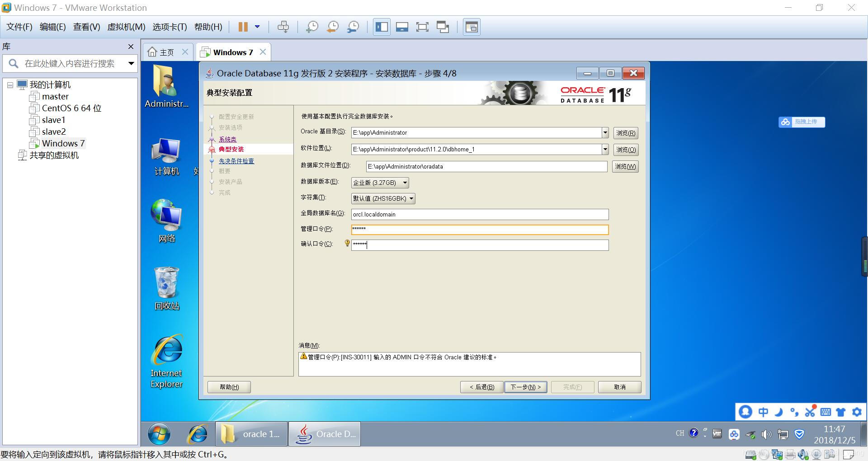Close the Windows 7 tab
Screen dimensions: 868x461
point(263,52)
